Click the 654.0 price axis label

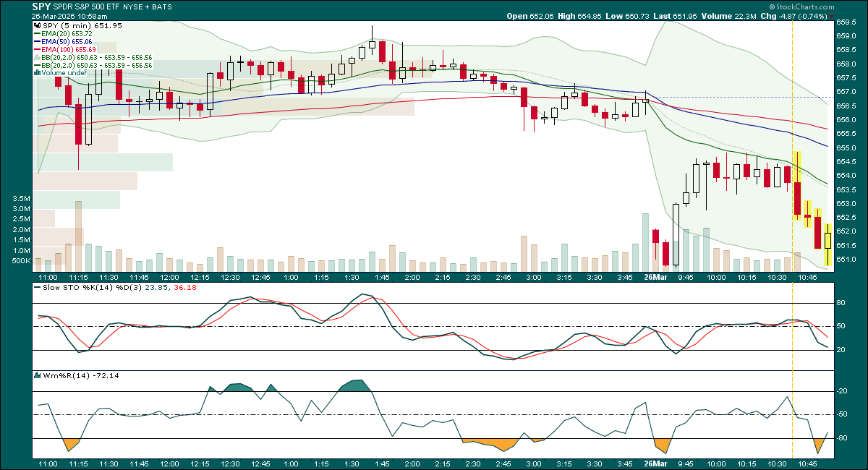click(848, 176)
